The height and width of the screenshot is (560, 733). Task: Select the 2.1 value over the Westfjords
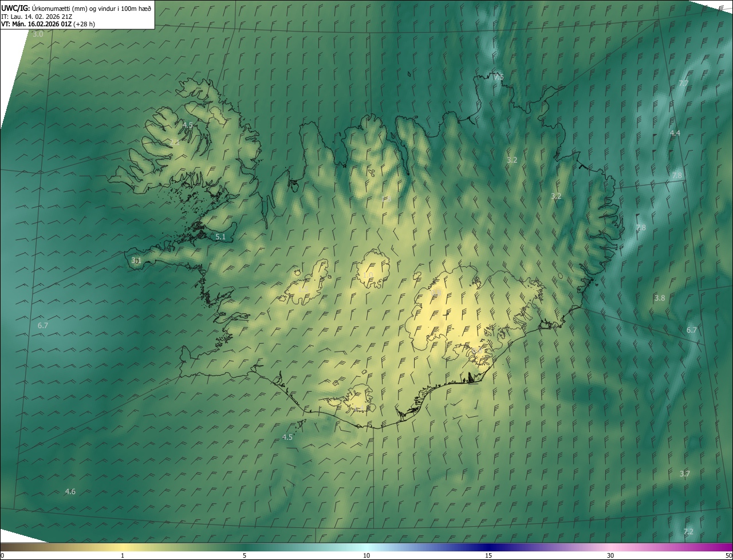(x=175, y=142)
